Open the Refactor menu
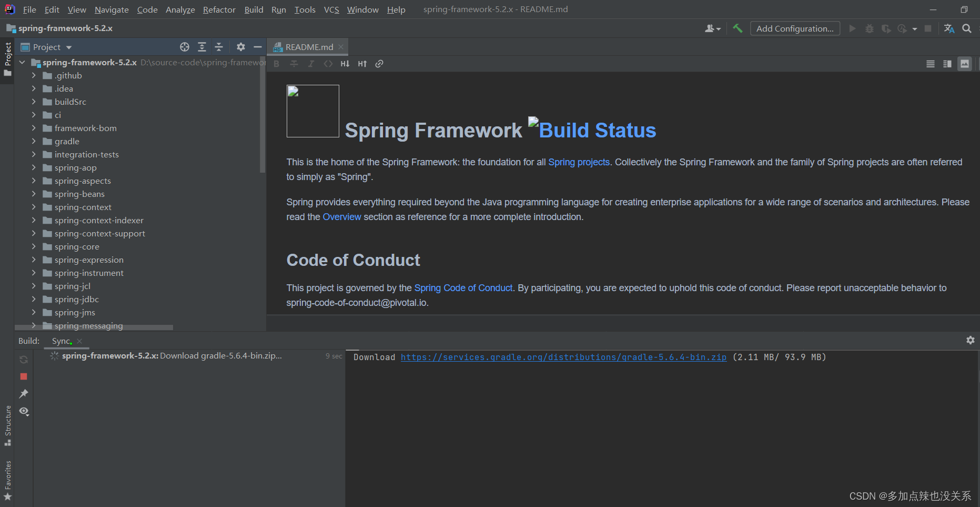The height and width of the screenshot is (507, 980). coord(219,9)
